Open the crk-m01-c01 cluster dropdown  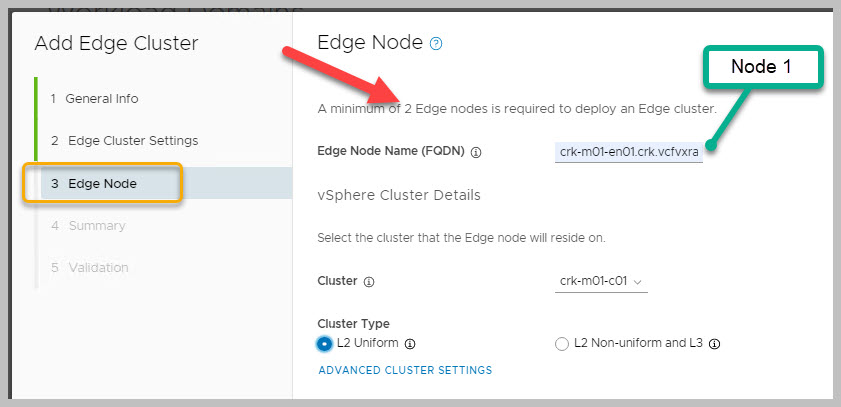(x=600, y=281)
